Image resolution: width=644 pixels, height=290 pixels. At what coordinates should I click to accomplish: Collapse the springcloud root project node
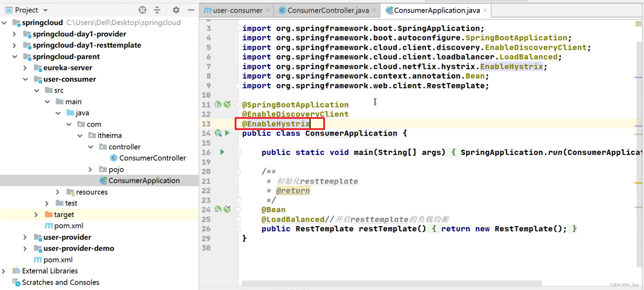coord(4,23)
